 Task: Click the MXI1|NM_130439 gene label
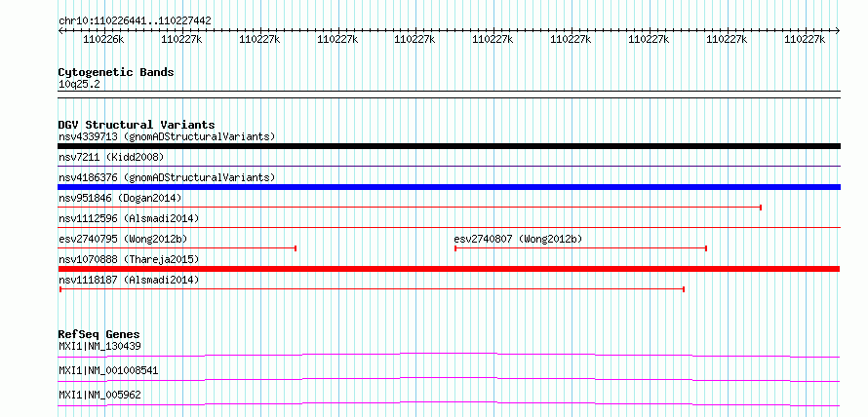99,346
